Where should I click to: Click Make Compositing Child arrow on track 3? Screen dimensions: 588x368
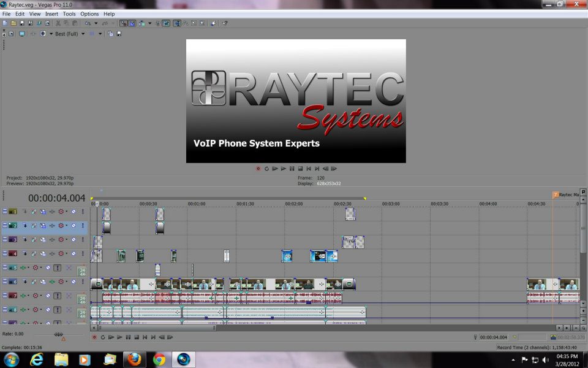tap(24, 240)
